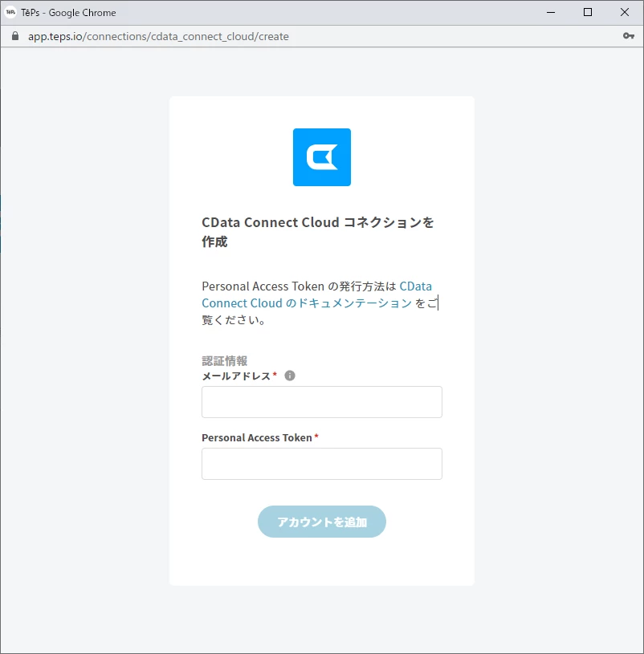Close the TēPs Chrome window

[625, 13]
